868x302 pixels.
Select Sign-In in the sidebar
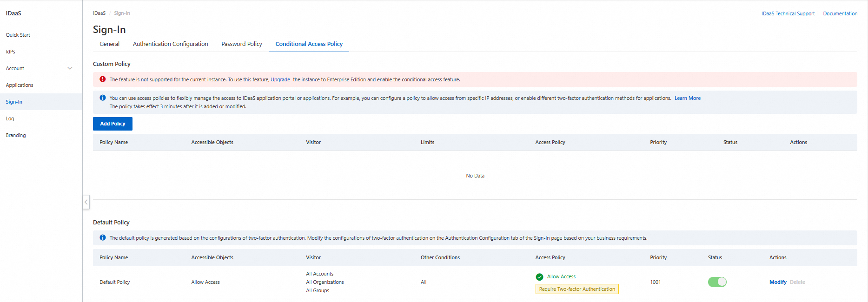click(x=14, y=102)
